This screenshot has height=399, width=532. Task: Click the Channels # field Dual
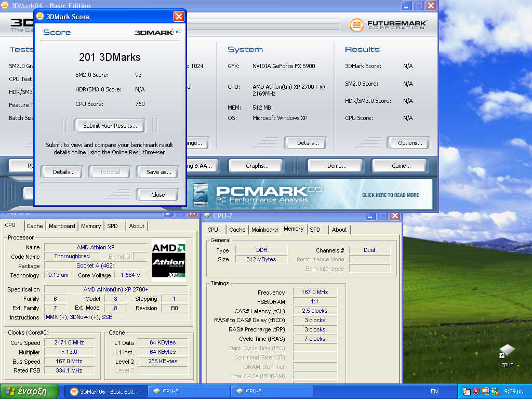tap(369, 250)
